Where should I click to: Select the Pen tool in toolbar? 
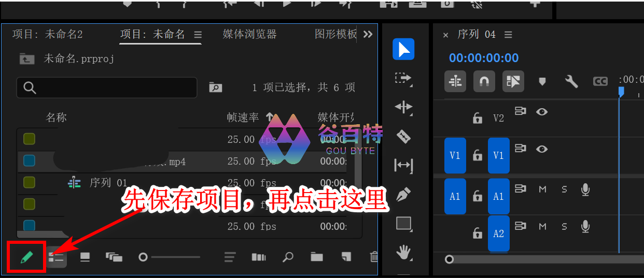403,195
